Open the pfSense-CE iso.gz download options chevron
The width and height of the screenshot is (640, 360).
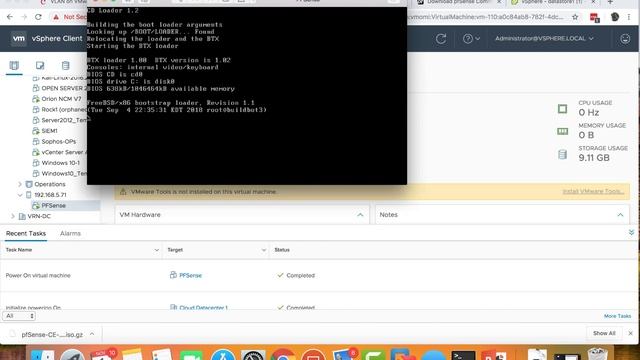[92, 334]
